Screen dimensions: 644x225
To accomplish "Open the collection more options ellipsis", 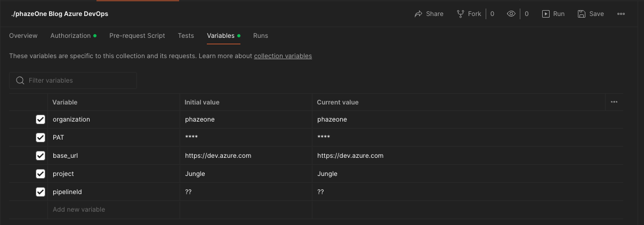I will pyautogui.click(x=621, y=14).
